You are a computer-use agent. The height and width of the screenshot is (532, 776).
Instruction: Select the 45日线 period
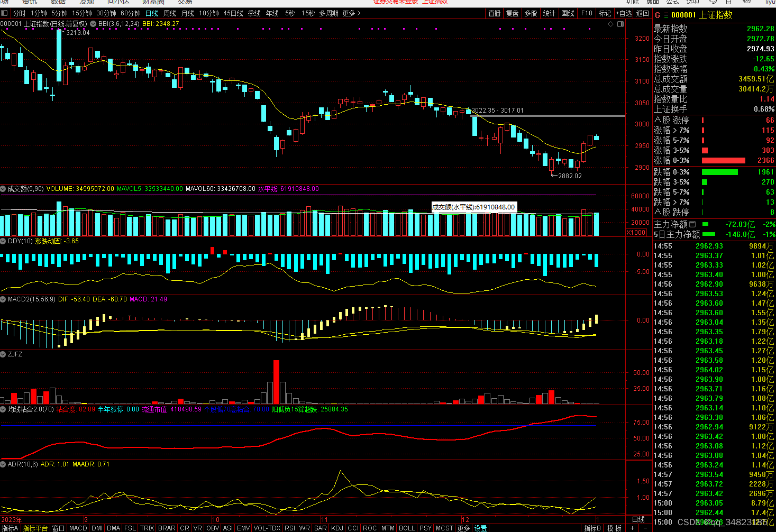233,13
